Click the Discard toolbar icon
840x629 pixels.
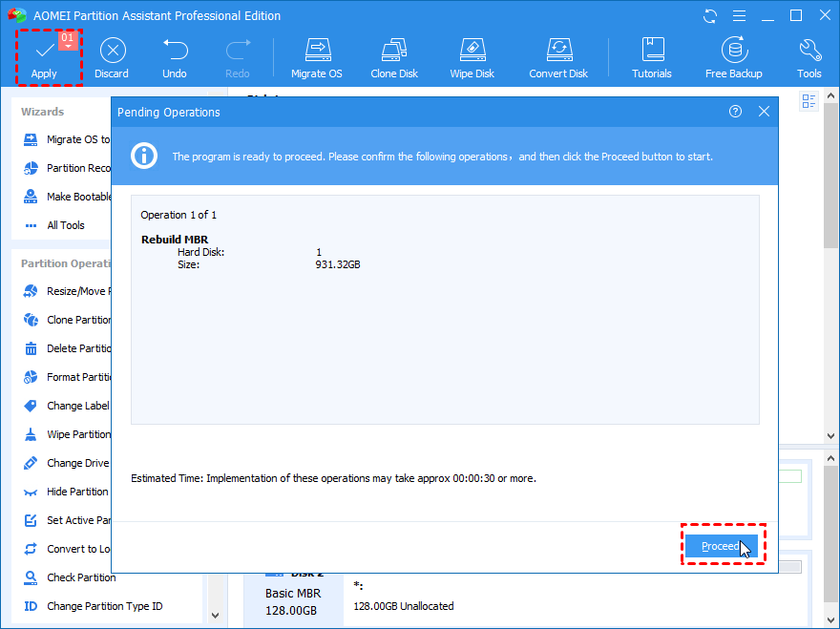click(112, 51)
